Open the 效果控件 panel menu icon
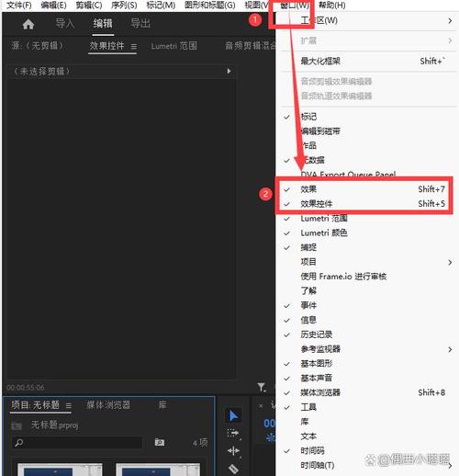 pyautogui.click(x=134, y=47)
